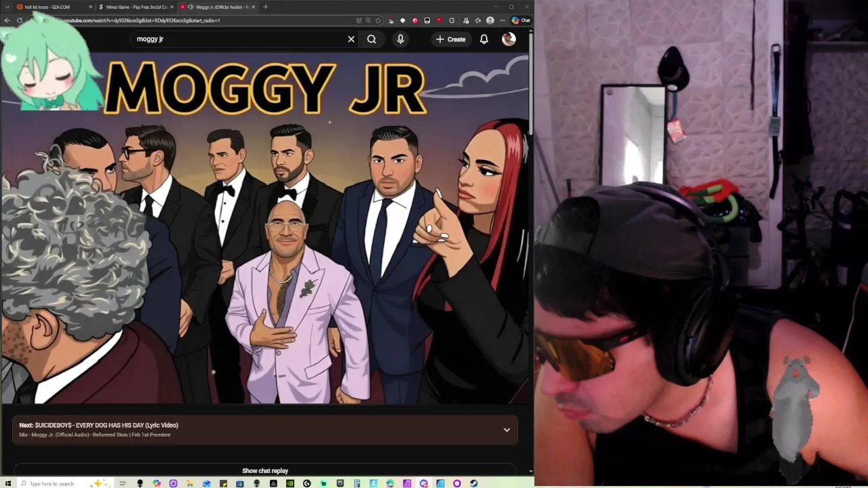Open the music note media control icon
The image size is (868, 488).
(466, 20)
